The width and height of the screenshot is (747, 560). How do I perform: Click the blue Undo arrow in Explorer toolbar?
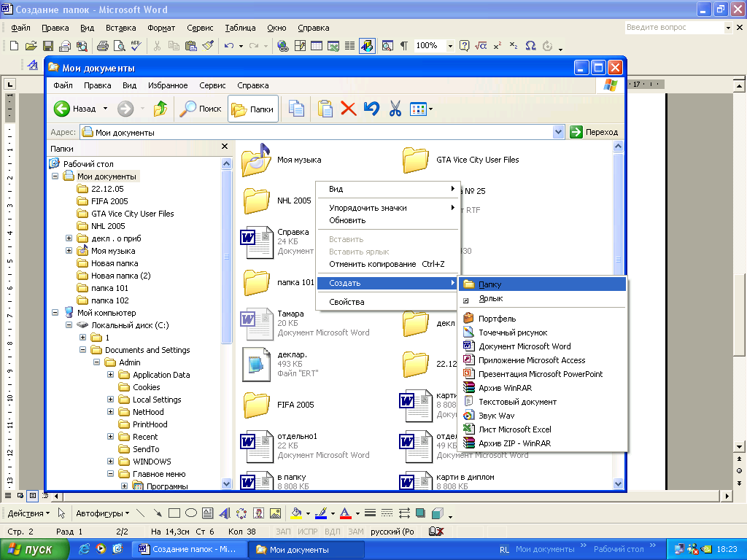click(371, 109)
